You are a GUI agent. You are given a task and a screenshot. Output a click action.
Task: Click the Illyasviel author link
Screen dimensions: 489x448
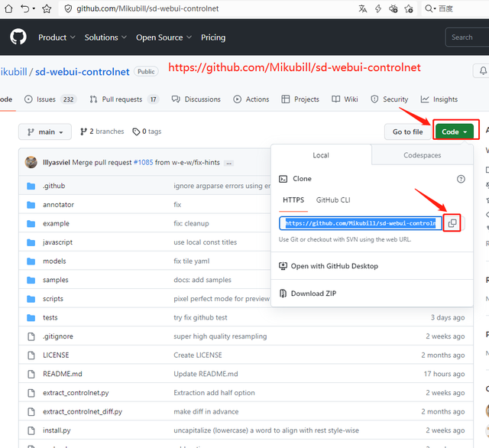point(56,163)
